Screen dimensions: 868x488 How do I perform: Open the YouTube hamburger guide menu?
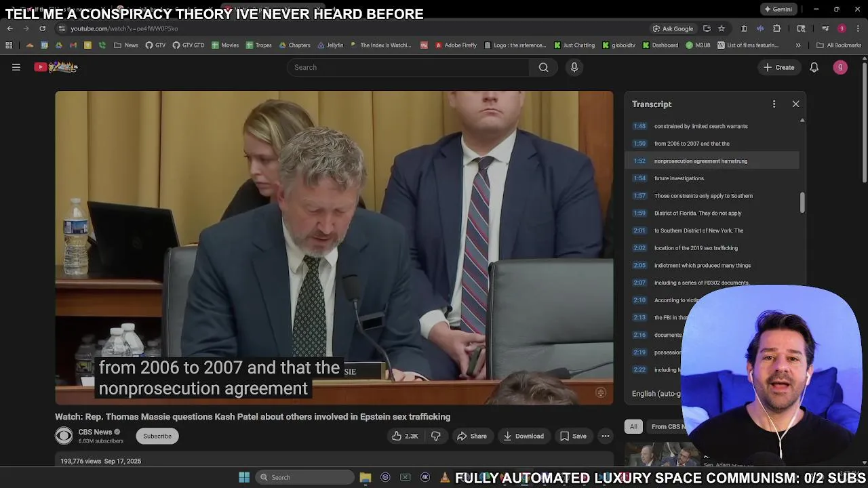(16, 67)
